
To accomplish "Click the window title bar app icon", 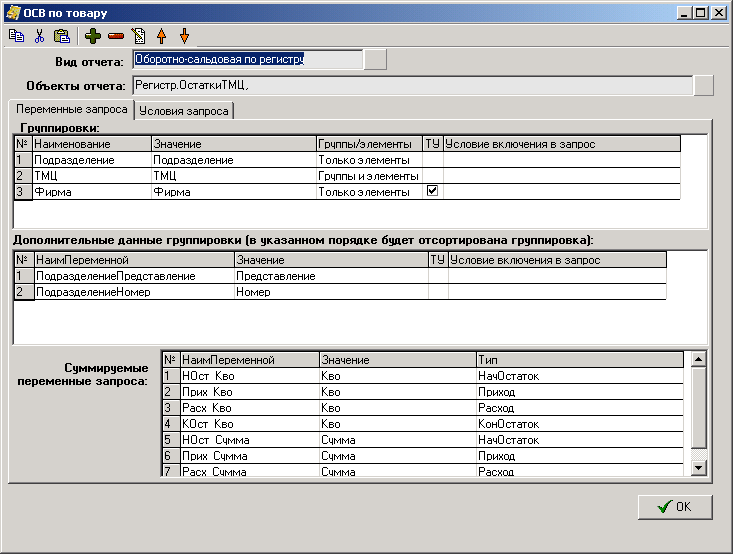I will 13,12.
